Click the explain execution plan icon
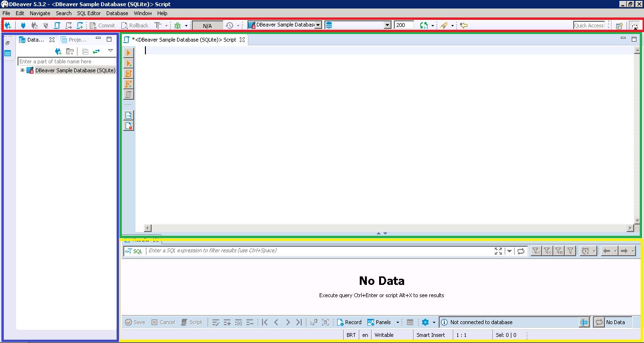The width and height of the screenshot is (644, 343). coord(128,94)
